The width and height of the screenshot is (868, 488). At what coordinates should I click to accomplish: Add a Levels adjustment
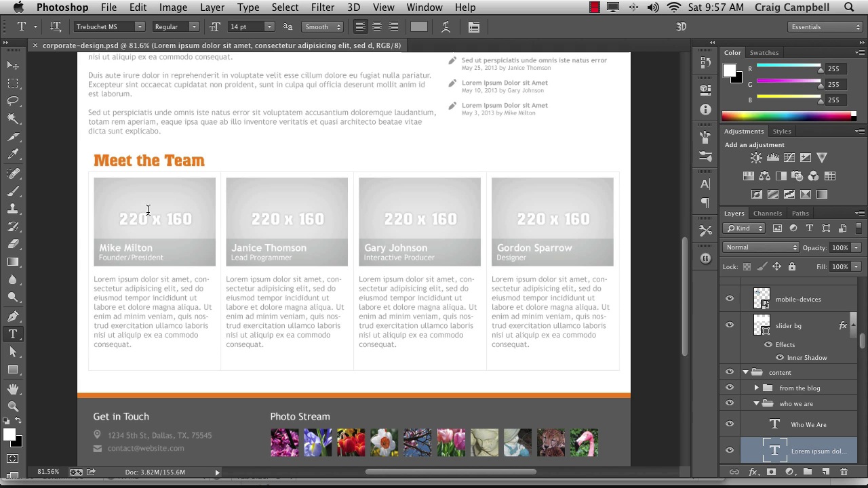(772, 158)
